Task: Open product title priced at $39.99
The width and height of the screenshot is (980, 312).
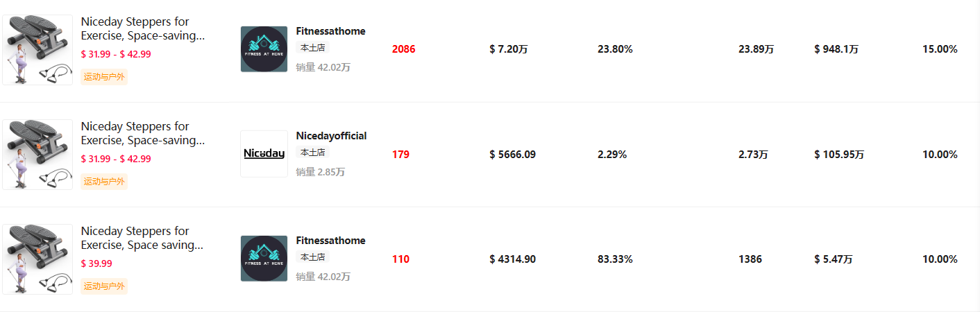Action: point(142,238)
